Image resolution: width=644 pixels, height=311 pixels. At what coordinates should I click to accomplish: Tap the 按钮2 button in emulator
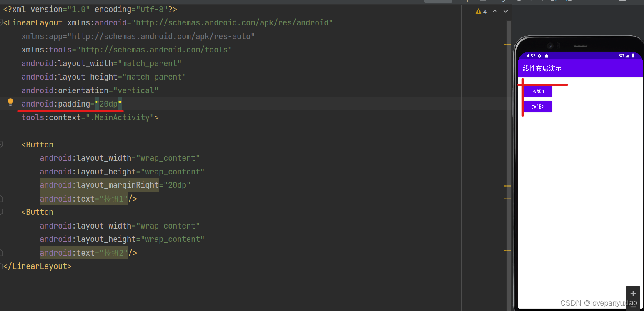[x=538, y=107]
